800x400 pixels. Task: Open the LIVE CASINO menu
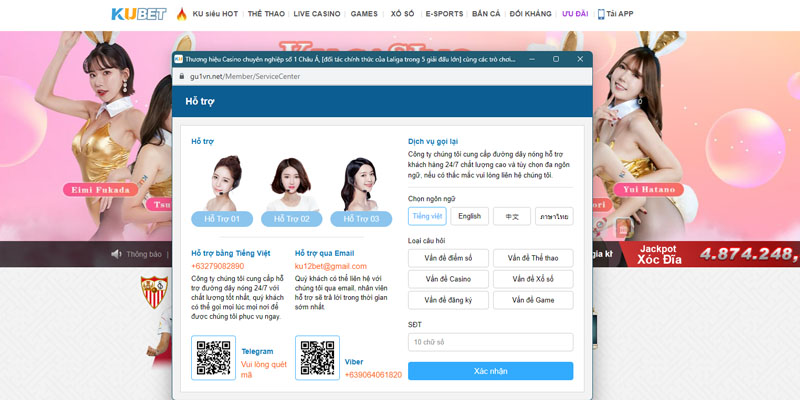(x=317, y=14)
